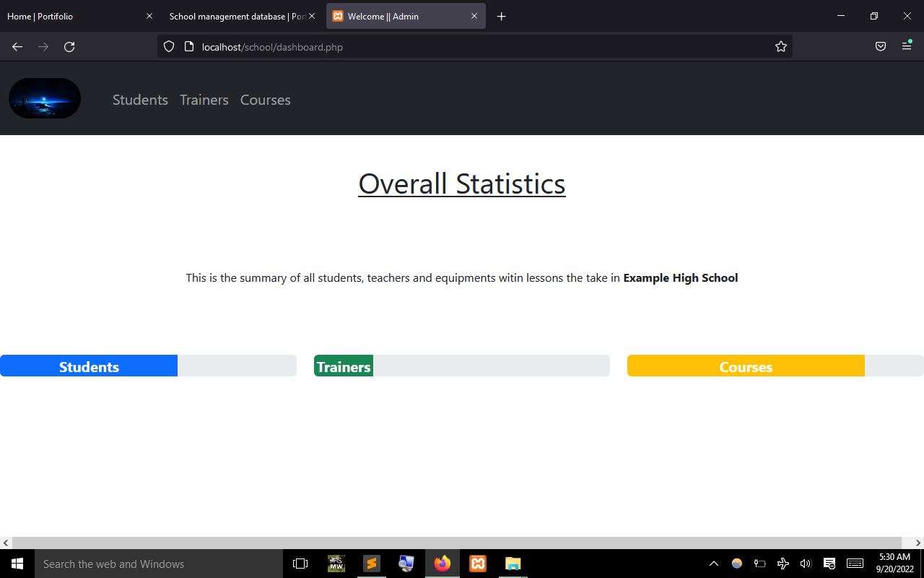Click the volume speaker icon in the tray
924x578 pixels.
pos(806,564)
